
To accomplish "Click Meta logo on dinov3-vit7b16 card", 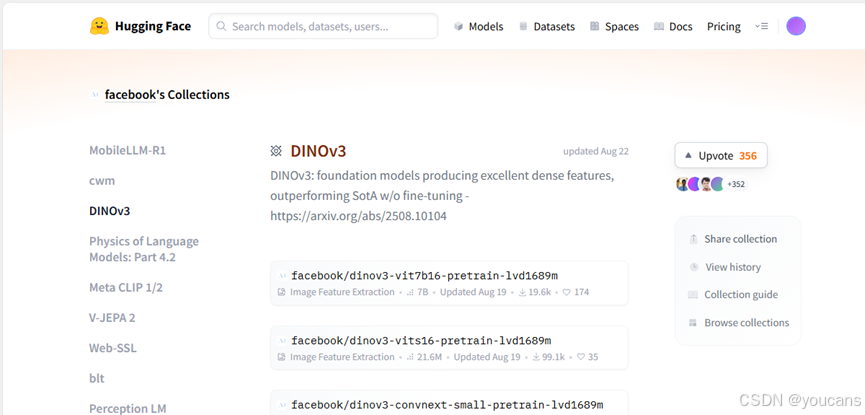I will coord(282,275).
